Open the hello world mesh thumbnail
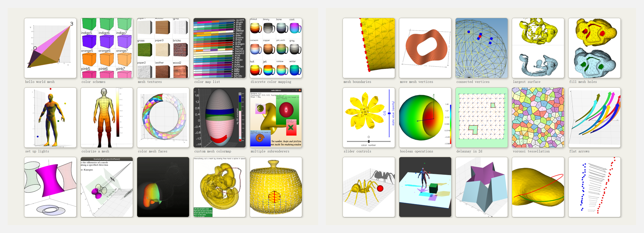Image resolution: width=644 pixels, height=233 pixels. point(50,48)
